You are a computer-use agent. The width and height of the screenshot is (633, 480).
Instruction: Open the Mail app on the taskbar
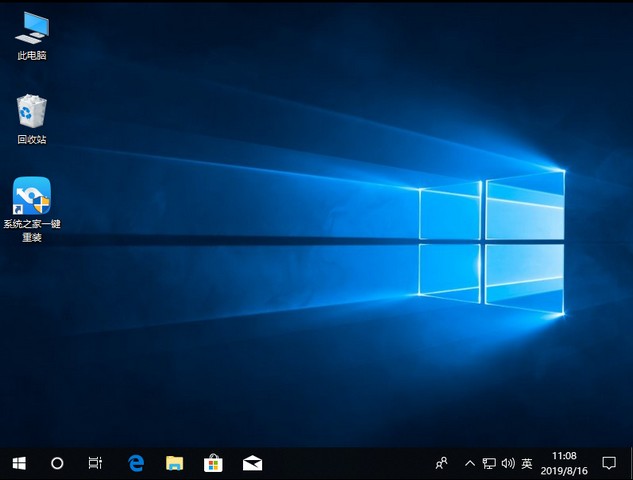[x=252, y=463]
